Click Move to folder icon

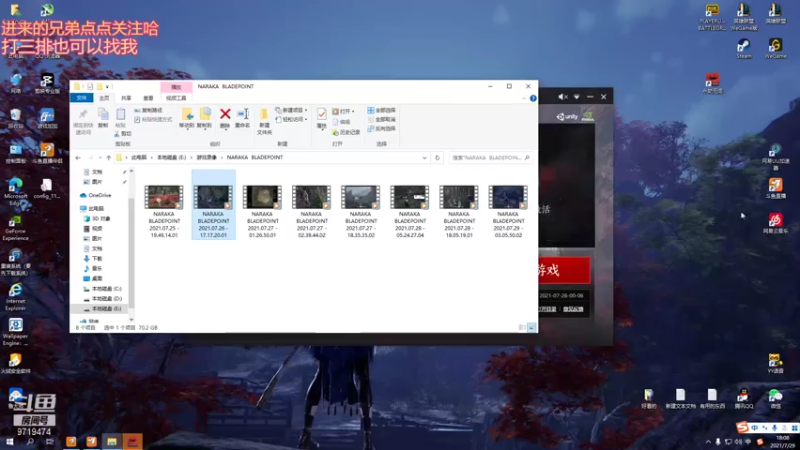pyautogui.click(x=187, y=117)
